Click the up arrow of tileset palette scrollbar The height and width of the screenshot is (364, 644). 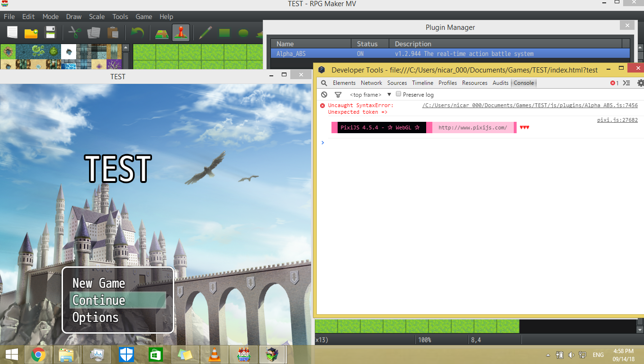point(125,47)
